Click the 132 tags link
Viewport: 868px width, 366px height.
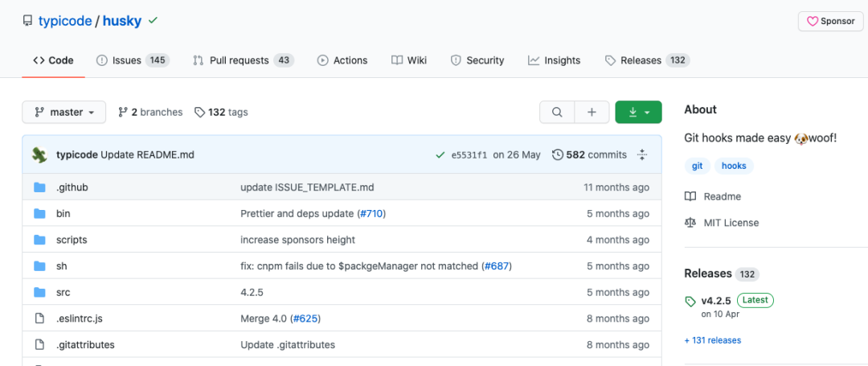tap(221, 113)
